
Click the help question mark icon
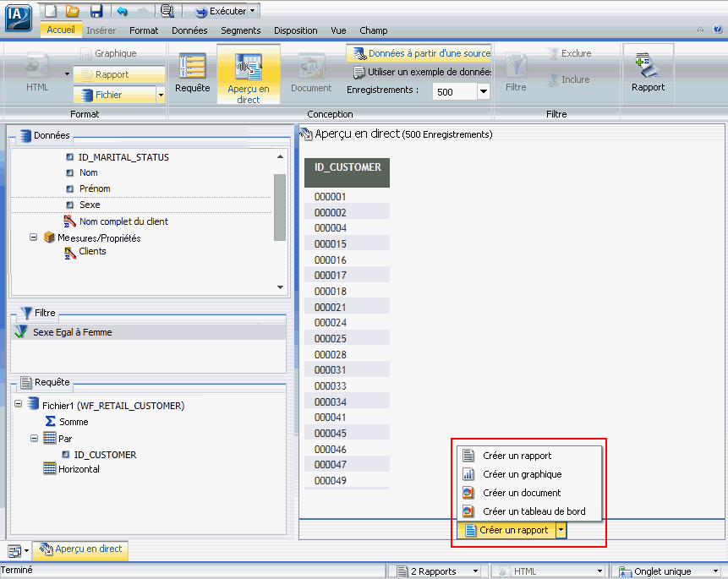click(x=718, y=30)
